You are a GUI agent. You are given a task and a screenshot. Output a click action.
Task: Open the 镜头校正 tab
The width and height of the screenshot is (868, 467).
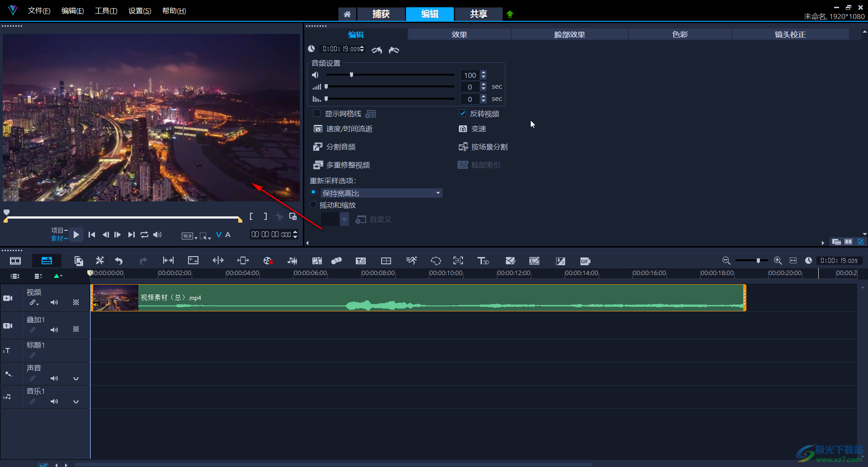(790, 34)
